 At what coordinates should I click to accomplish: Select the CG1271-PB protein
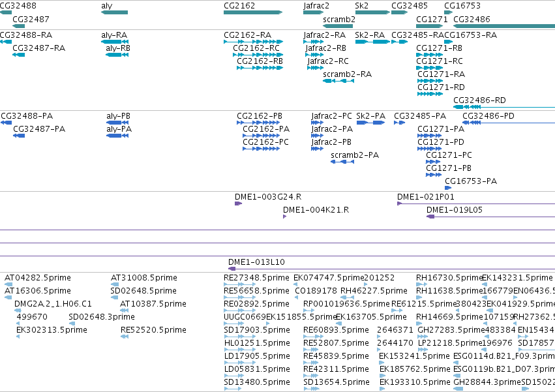pos(434,175)
